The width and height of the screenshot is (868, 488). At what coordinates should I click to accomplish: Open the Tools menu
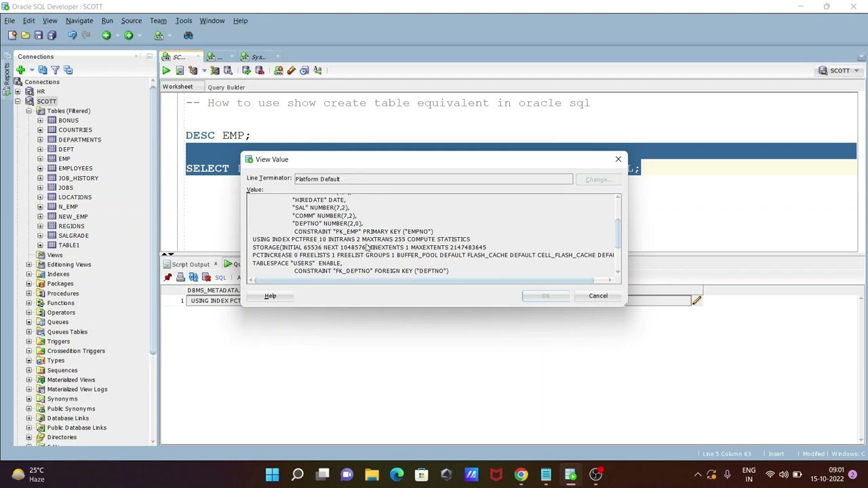point(183,20)
